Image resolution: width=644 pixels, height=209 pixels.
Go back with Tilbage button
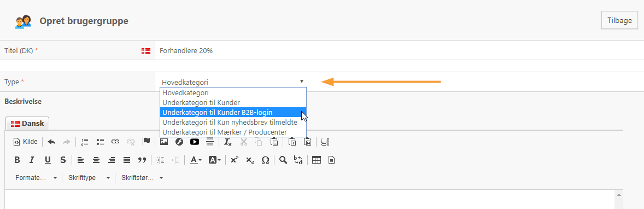619,21
